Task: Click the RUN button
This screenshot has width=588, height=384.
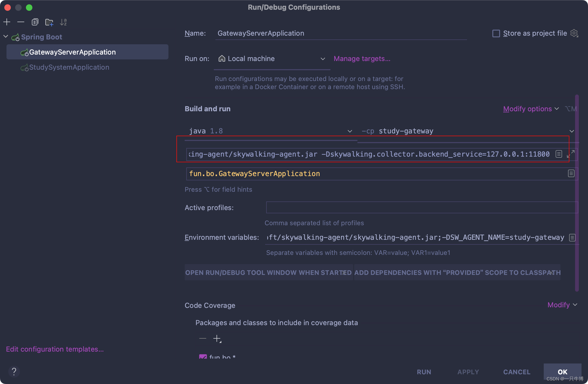Action: tap(424, 372)
